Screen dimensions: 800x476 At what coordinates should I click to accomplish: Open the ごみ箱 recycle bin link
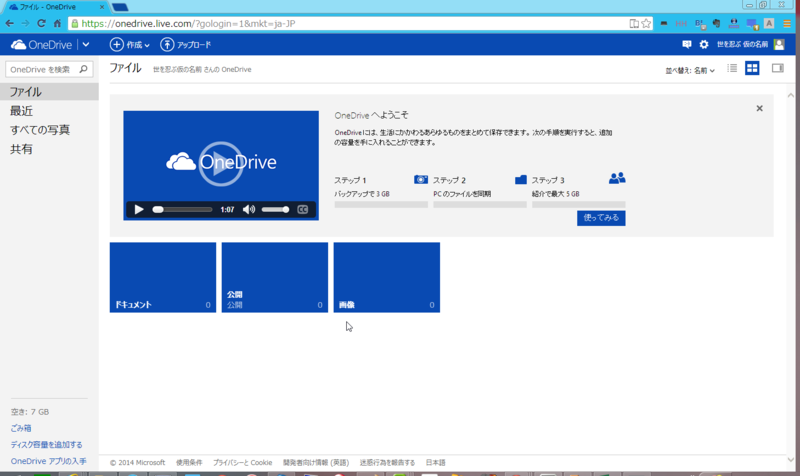(21, 428)
